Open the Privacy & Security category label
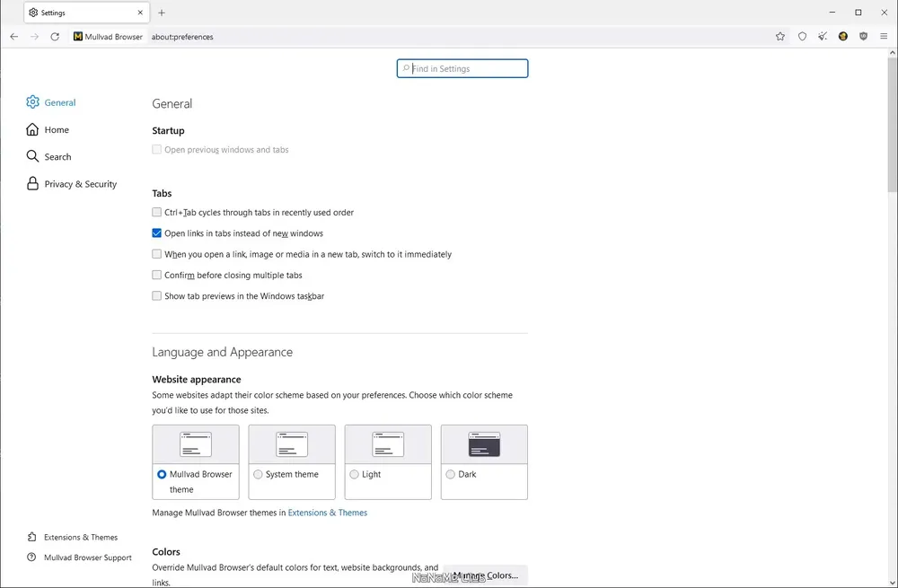The width and height of the screenshot is (898, 588). tap(81, 184)
